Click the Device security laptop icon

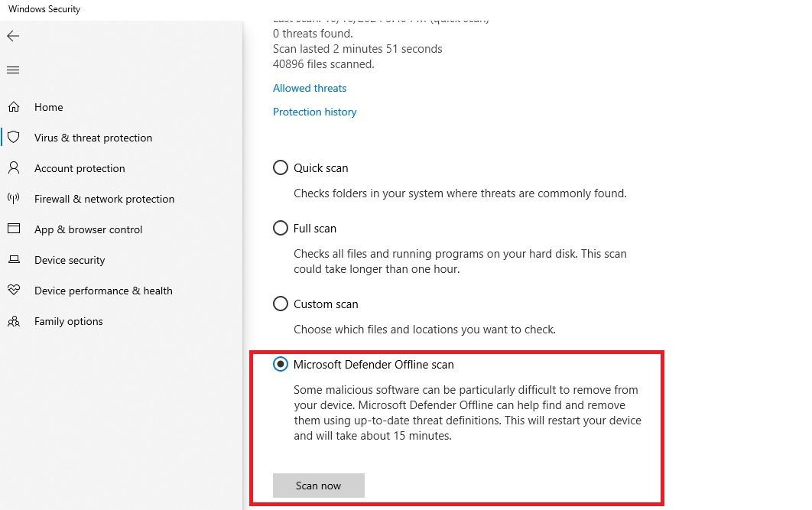(x=14, y=260)
